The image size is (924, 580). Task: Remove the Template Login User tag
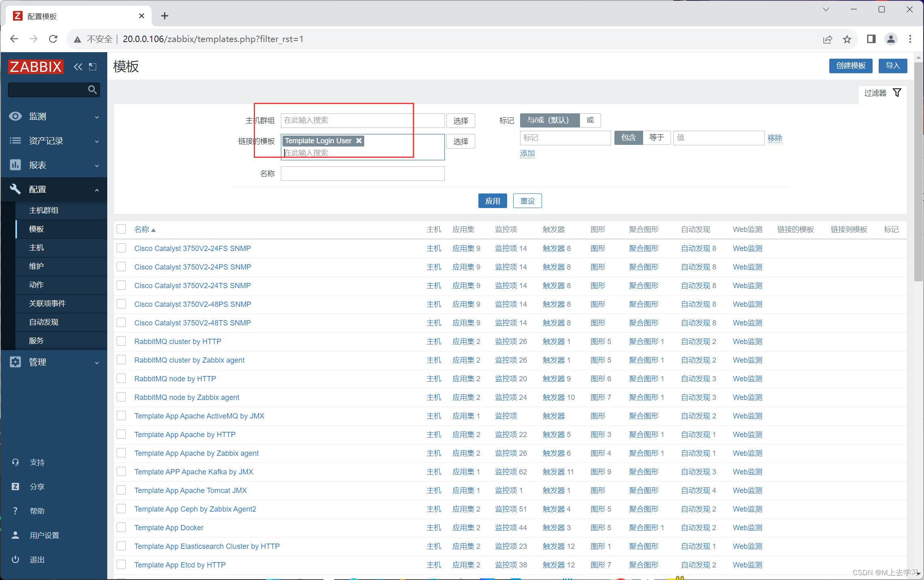pos(359,141)
